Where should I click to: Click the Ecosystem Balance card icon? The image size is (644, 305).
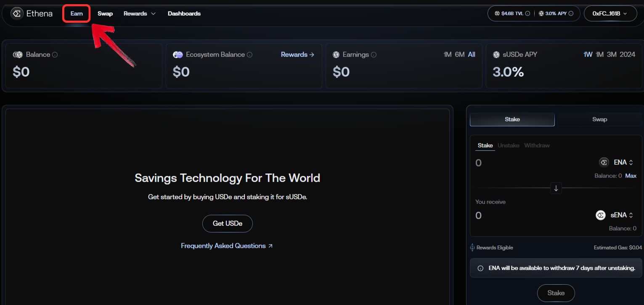pyautogui.click(x=178, y=55)
